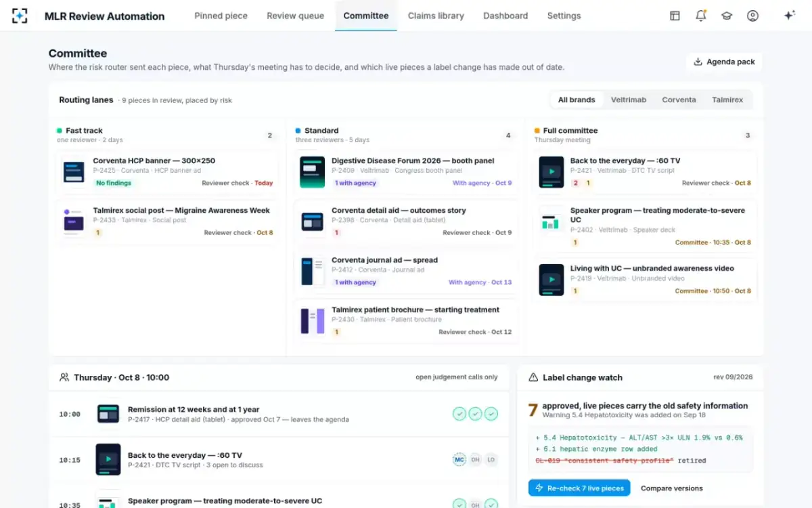Click Committee · 10:35 · Oct 8 status
The width and height of the screenshot is (812, 508).
click(713, 242)
